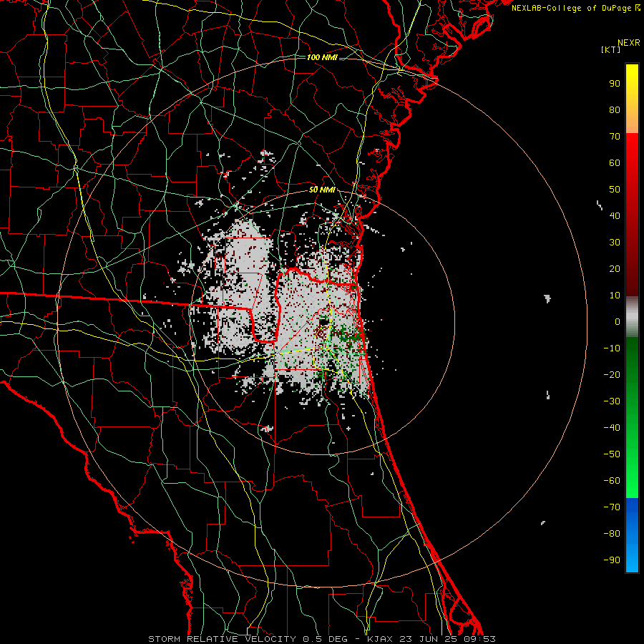
Task: Click the -30 value on the velocity scale
Action: 612,401
